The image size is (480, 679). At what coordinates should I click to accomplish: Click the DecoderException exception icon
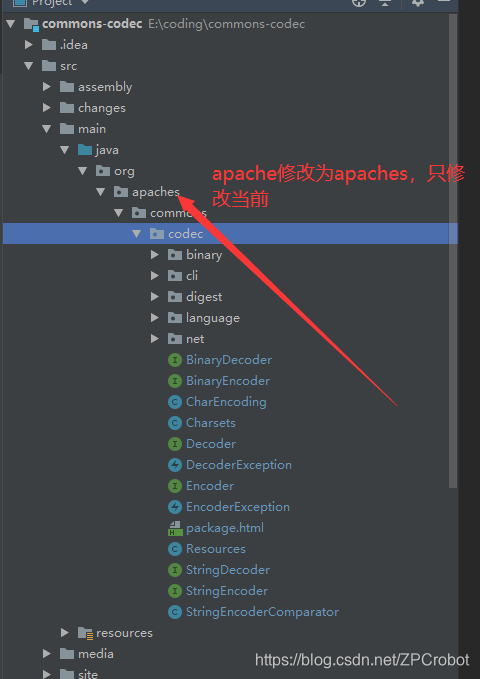point(175,465)
